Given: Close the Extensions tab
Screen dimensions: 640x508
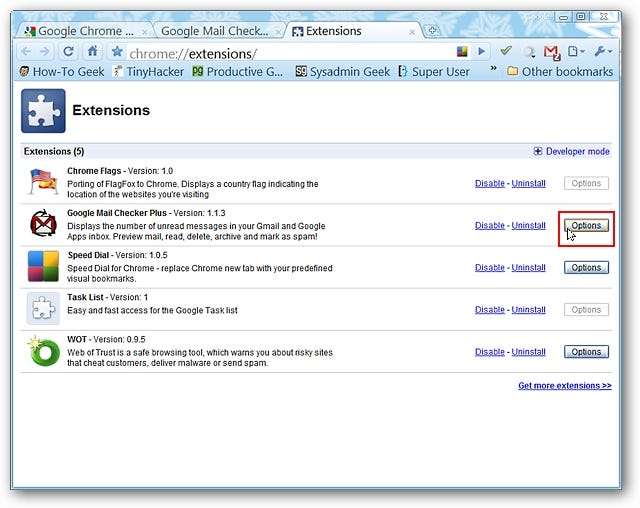Looking at the screenshot, I should click(x=412, y=32).
